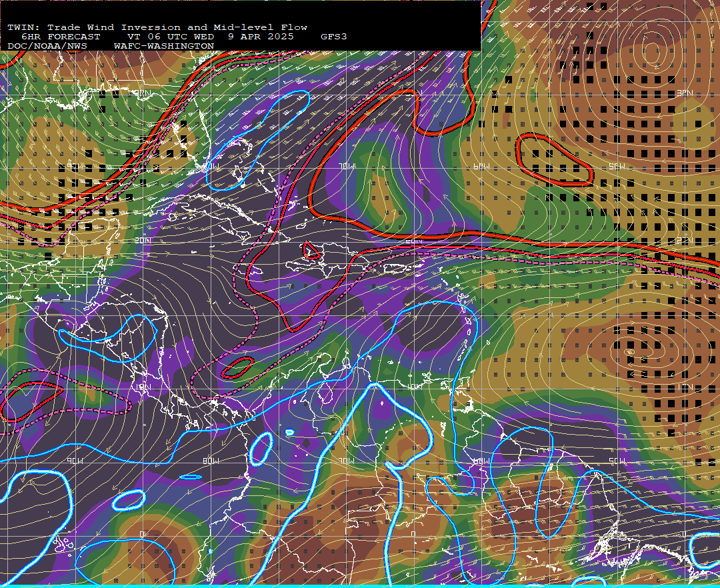Click the '70W' label over Colombia
This screenshot has width=720, height=588.
tap(347, 461)
